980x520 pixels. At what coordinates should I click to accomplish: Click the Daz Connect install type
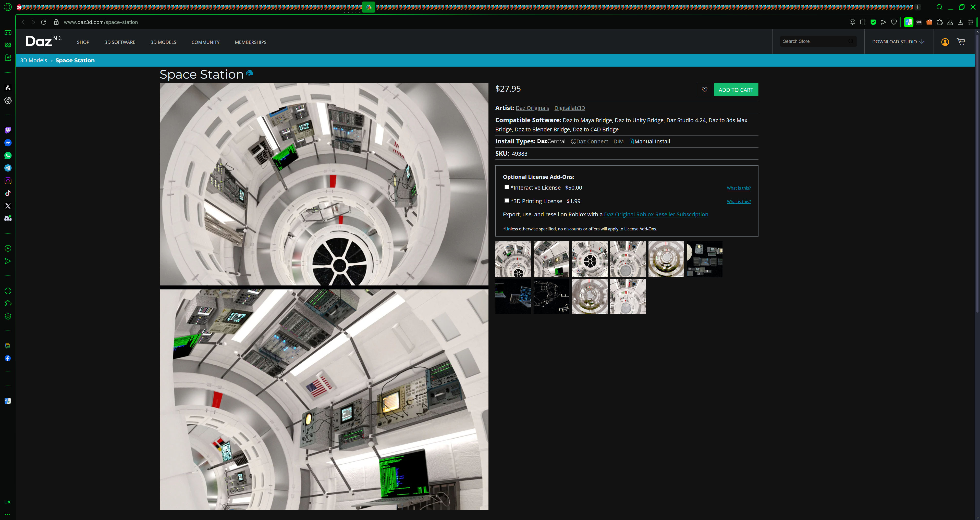pyautogui.click(x=589, y=142)
